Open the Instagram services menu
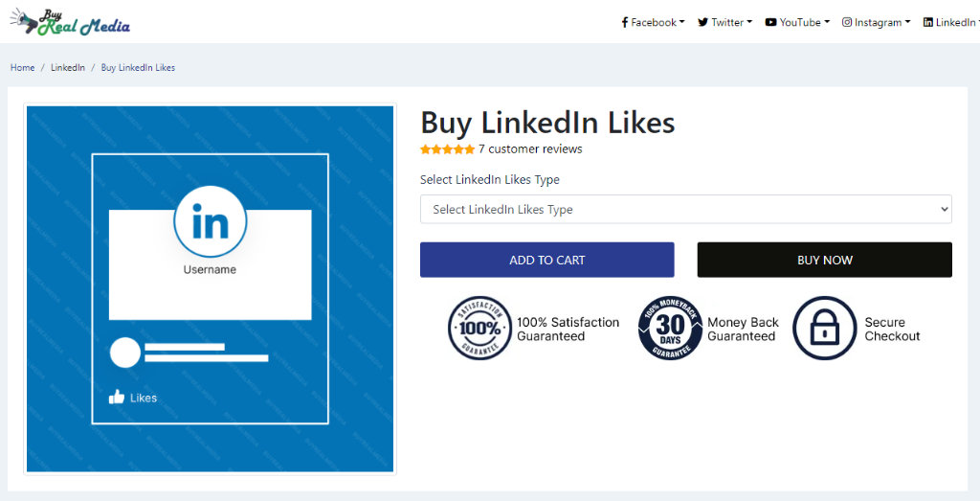This screenshot has height=501, width=980. coord(877,23)
